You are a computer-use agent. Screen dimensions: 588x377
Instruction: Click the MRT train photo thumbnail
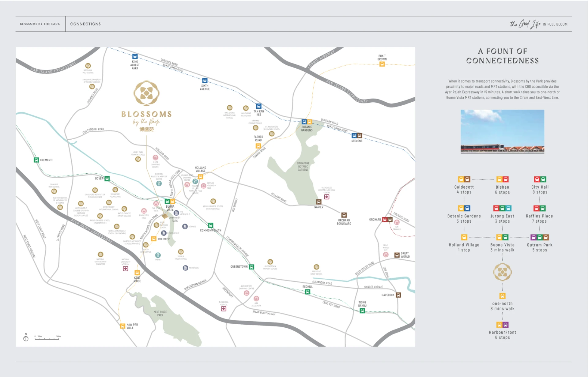tap(502, 131)
